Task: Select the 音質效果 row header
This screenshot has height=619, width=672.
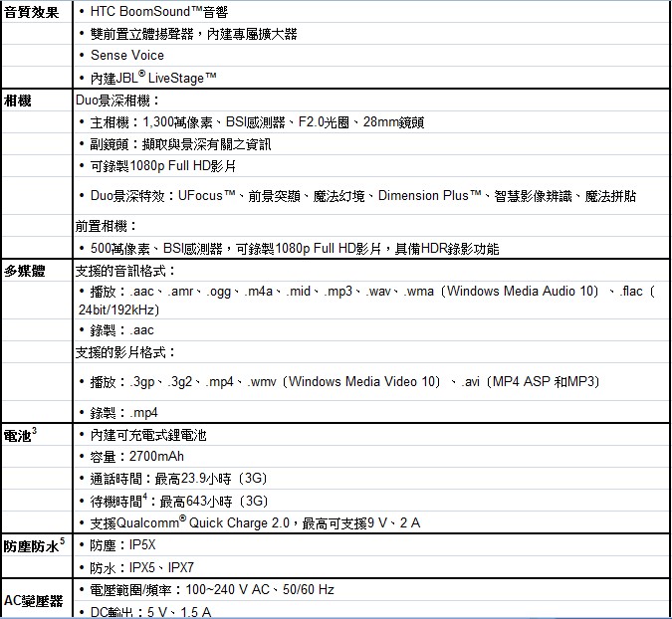Action: (31, 12)
